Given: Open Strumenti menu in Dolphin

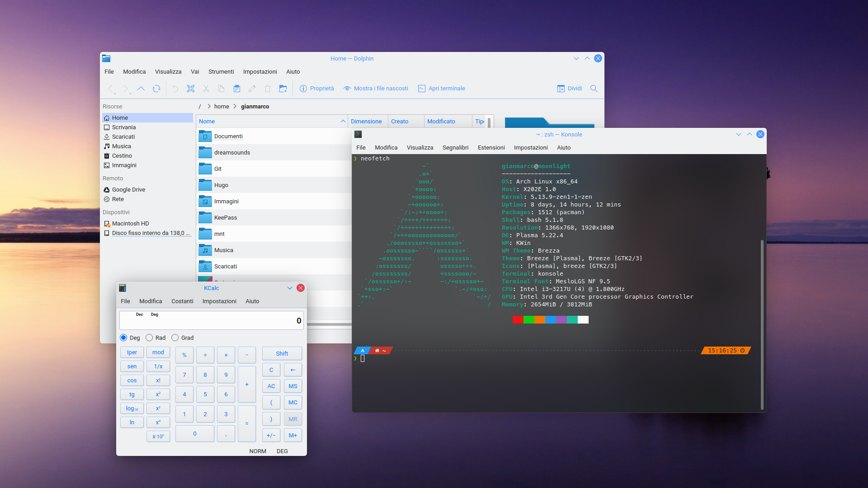Looking at the screenshot, I should click(x=221, y=72).
